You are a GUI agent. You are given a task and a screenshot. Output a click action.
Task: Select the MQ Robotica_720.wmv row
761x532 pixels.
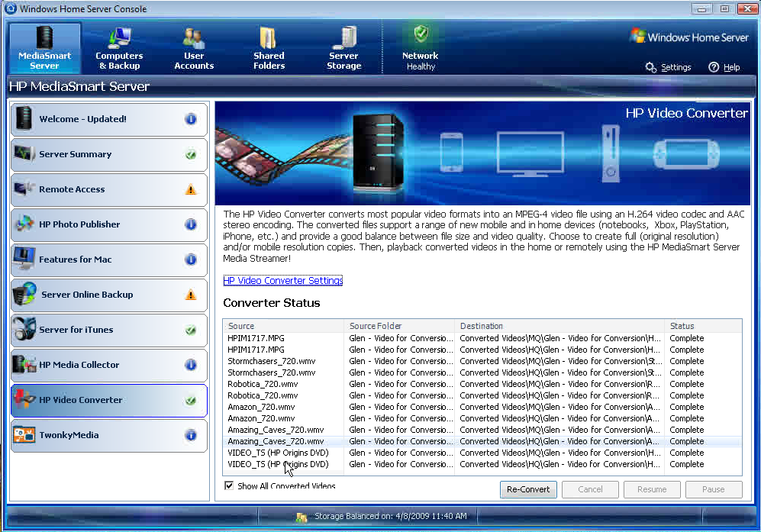[x=482, y=384]
